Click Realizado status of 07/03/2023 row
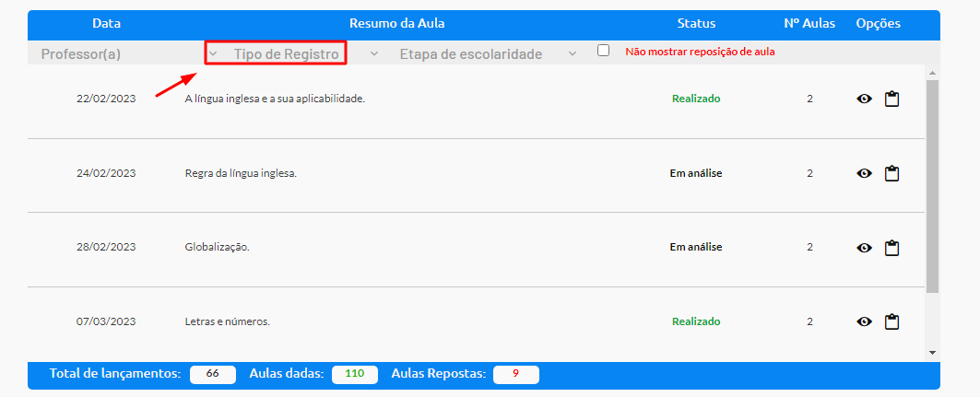The image size is (980, 397). click(696, 322)
